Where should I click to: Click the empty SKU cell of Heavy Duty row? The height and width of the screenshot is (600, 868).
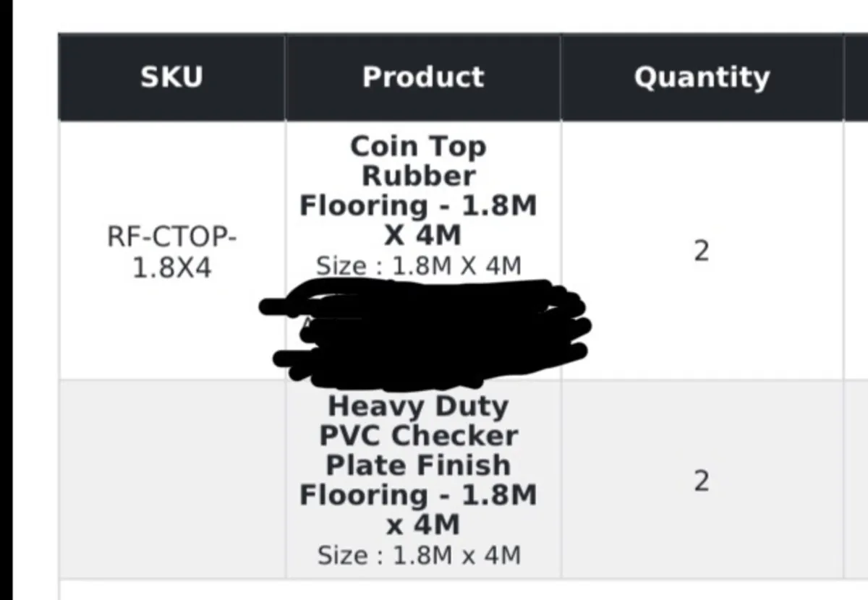171,479
